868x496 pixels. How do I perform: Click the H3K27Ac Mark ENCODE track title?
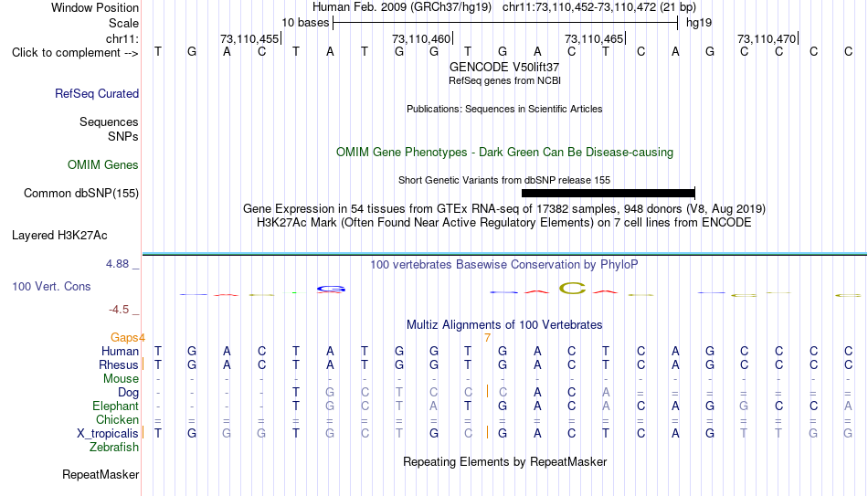pos(504,223)
